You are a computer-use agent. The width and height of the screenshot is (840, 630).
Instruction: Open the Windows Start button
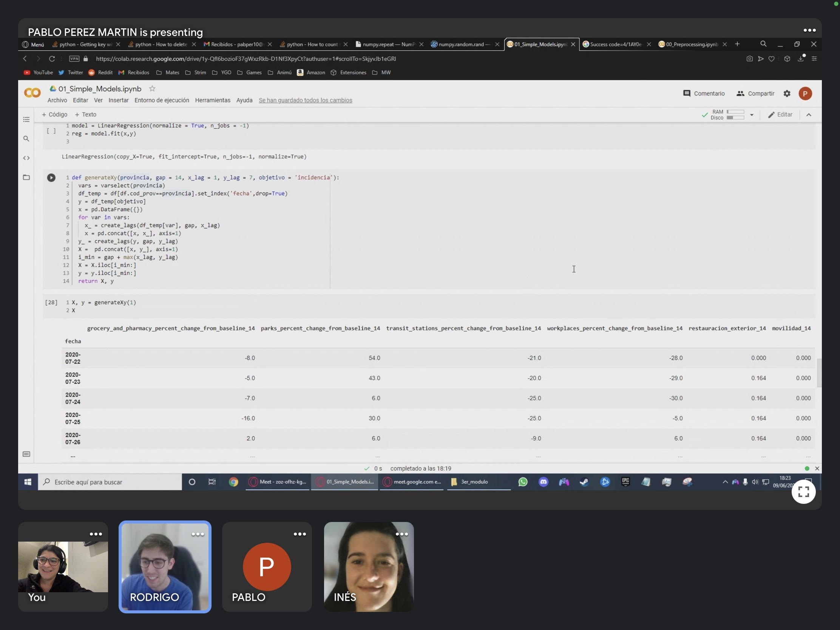coord(28,482)
